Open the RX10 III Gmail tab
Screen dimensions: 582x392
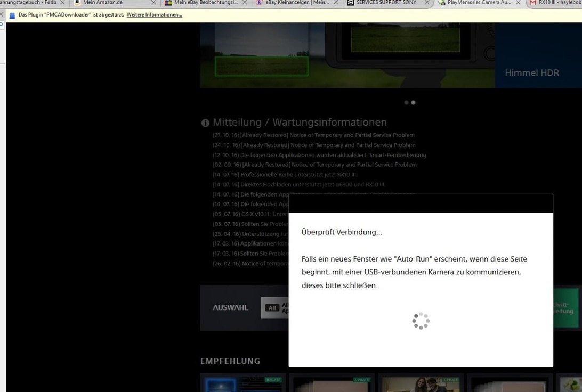click(557, 3)
